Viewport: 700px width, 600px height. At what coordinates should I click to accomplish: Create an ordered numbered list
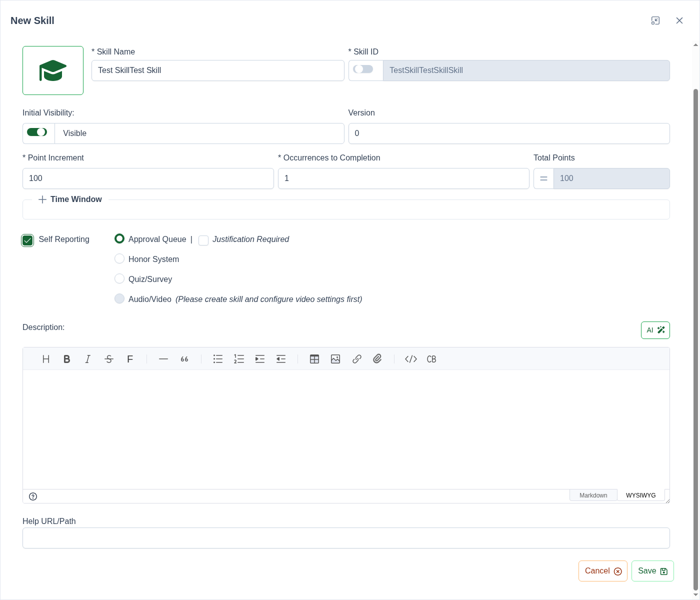coord(239,359)
